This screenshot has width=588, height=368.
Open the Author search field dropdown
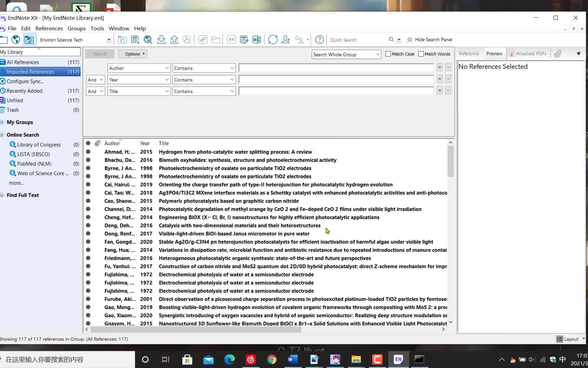[x=139, y=68]
